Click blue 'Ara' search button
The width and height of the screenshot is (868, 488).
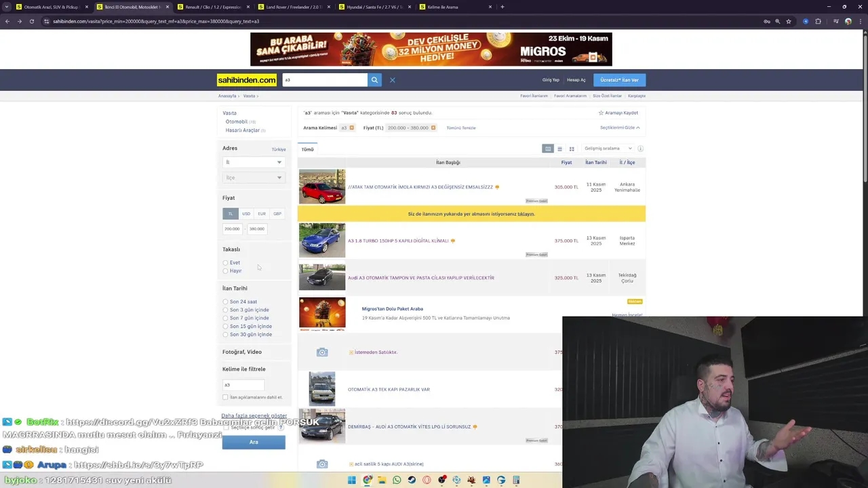point(254,442)
